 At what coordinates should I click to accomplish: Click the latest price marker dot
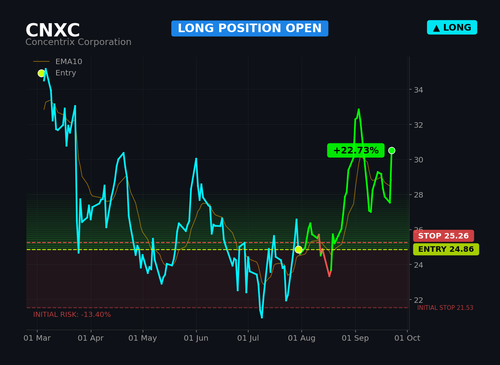pos(392,151)
